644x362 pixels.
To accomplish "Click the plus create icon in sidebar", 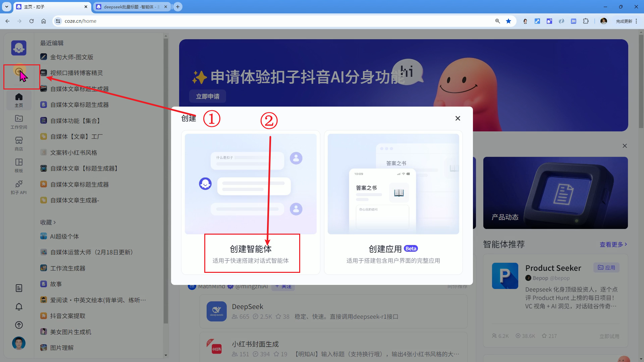I will 19,71.
